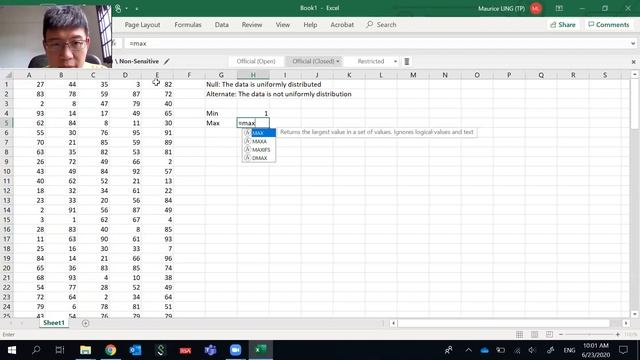Click the zoom in plus button

618,334
